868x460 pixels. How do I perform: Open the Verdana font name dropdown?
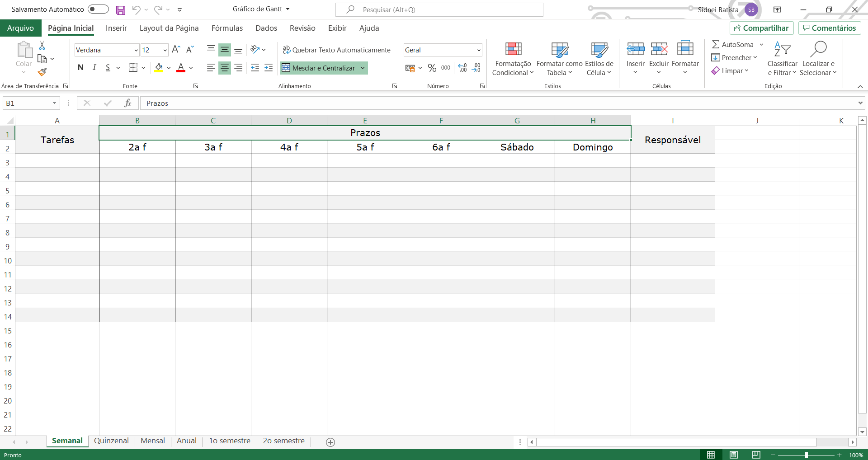coord(136,50)
